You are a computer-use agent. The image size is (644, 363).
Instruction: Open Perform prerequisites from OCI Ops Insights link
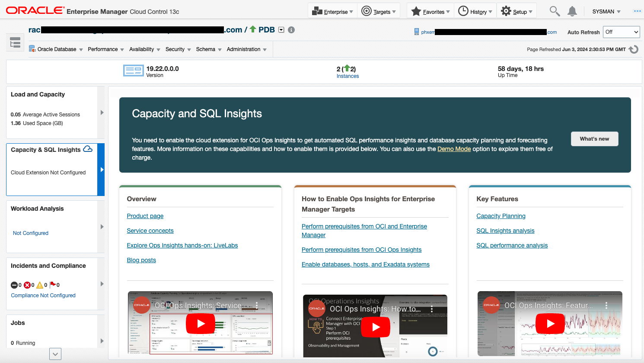coord(361,250)
